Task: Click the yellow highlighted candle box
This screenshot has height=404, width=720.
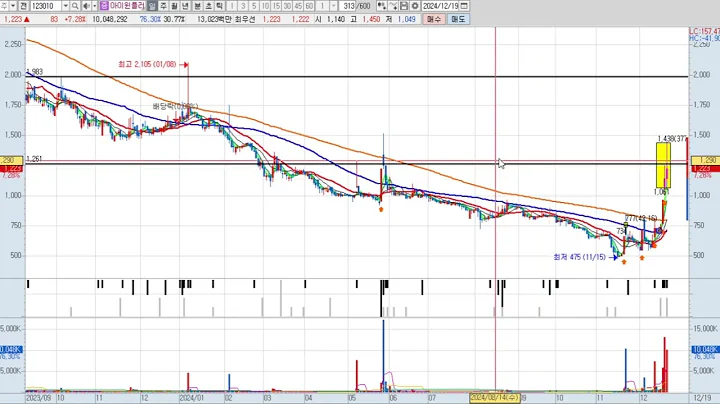Action: click(x=663, y=165)
